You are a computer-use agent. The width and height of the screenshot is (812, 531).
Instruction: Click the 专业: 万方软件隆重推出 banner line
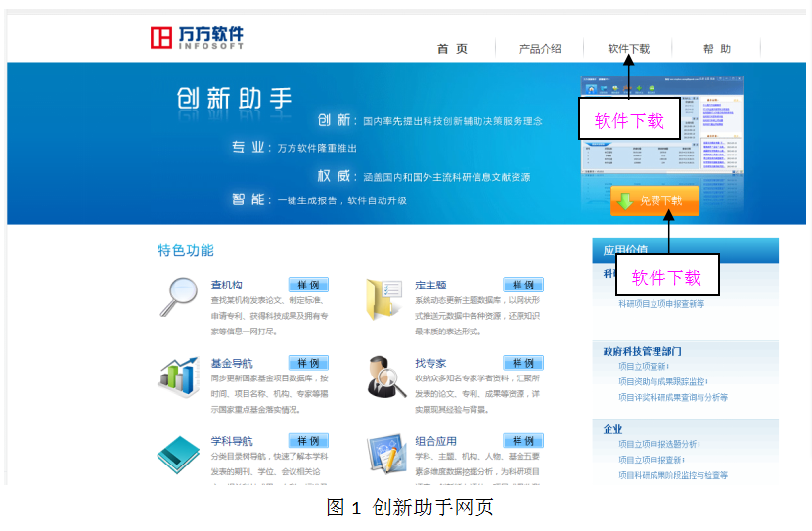[x=294, y=148]
